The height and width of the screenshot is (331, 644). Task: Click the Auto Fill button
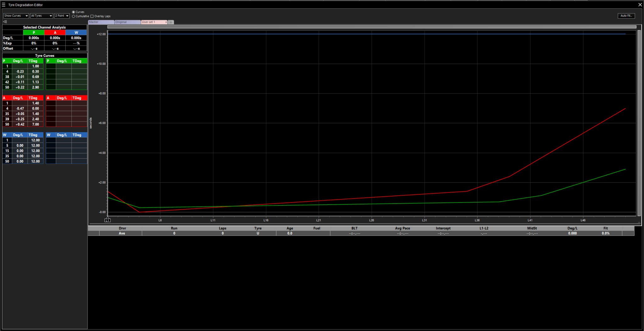coord(626,16)
